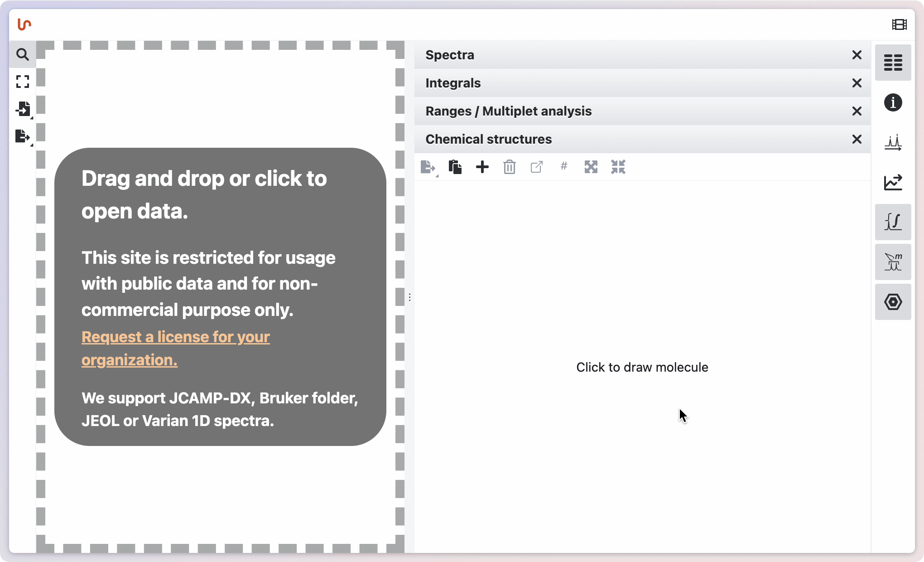Image resolution: width=924 pixels, height=562 pixels.
Task: Open the export menu in left toolbar
Action: point(22,136)
